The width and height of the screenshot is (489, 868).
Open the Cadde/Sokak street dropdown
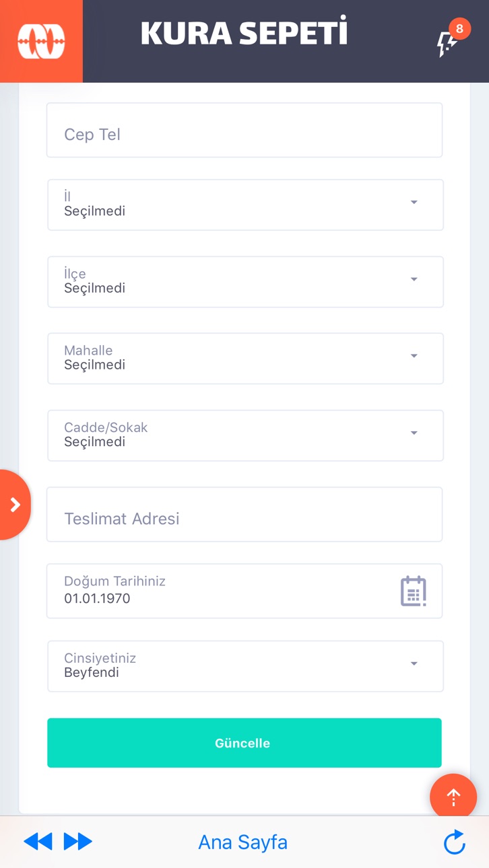[245, 435]
